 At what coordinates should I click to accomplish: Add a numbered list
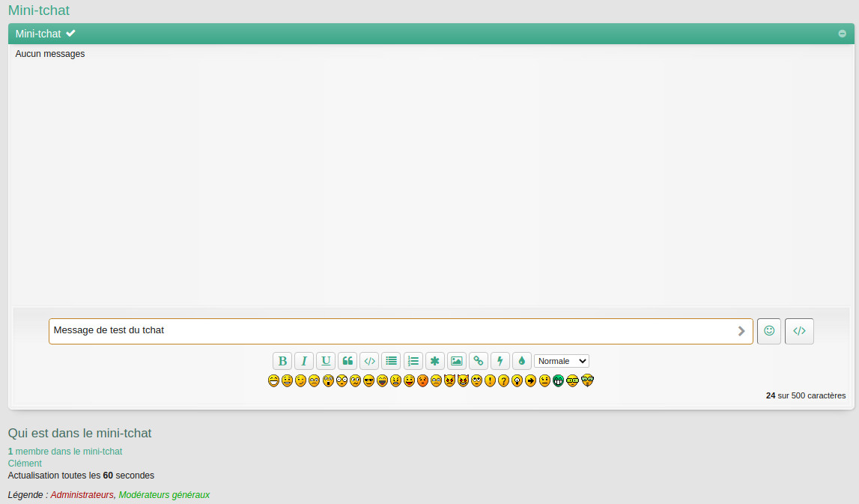pyautogui.click(x=413, y=361)
